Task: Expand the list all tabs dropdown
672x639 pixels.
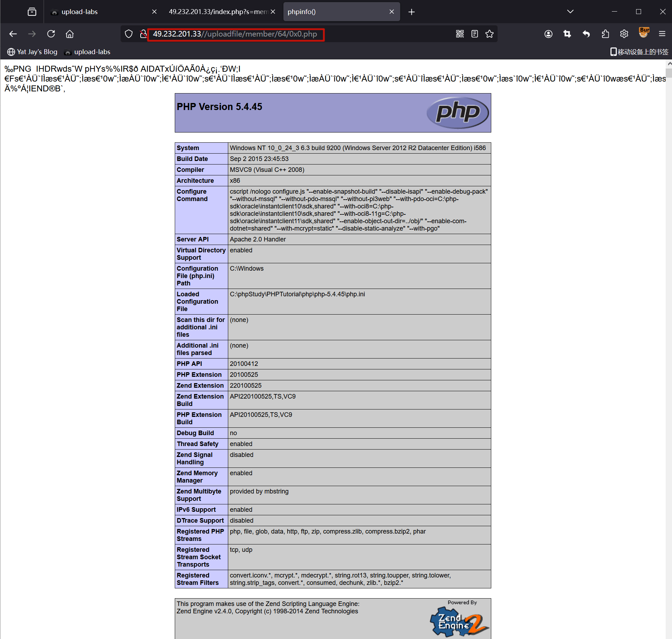Action: pos(570,12)
